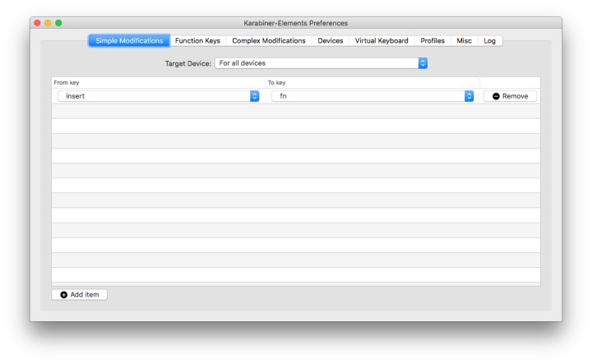Zoom the window with the green button

58,23
